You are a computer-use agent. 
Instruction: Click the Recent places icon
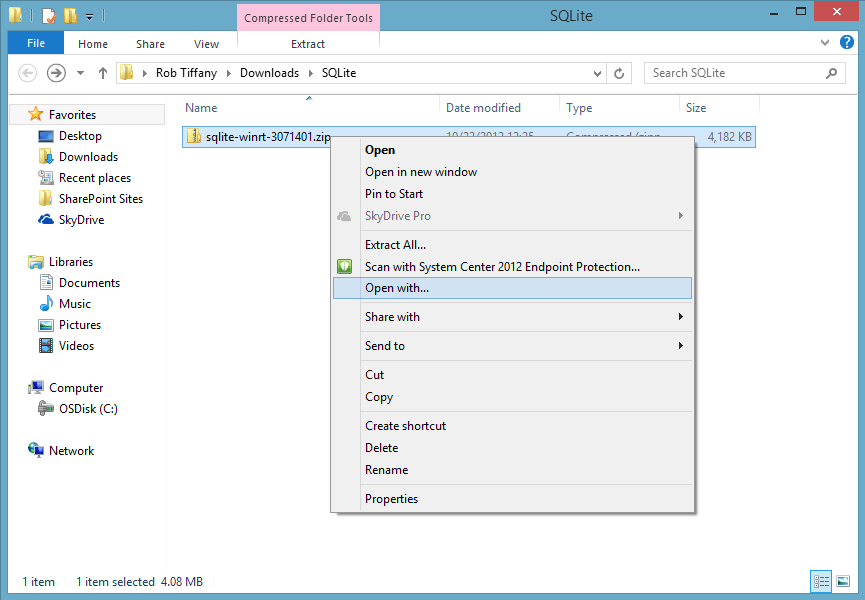click(46, 178)
